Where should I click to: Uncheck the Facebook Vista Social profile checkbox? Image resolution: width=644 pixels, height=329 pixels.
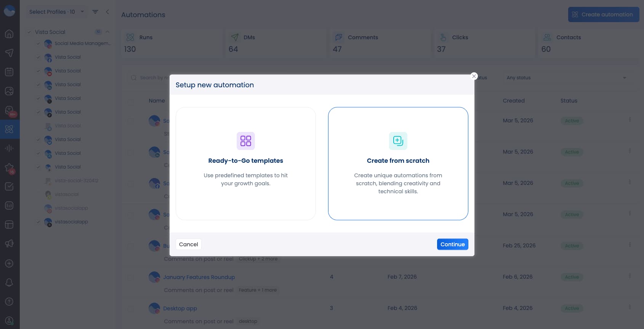click(x=38, y=57)
